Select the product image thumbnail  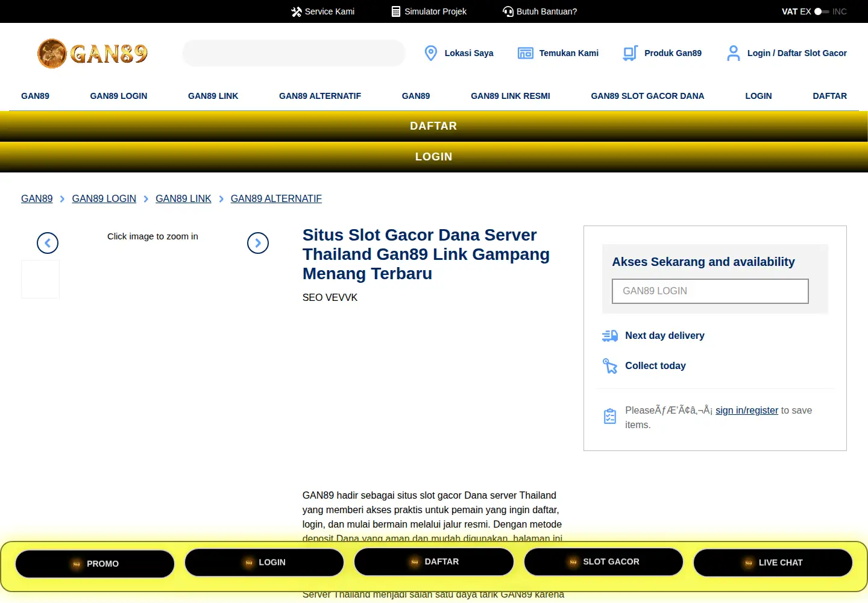tap(40, 279)
